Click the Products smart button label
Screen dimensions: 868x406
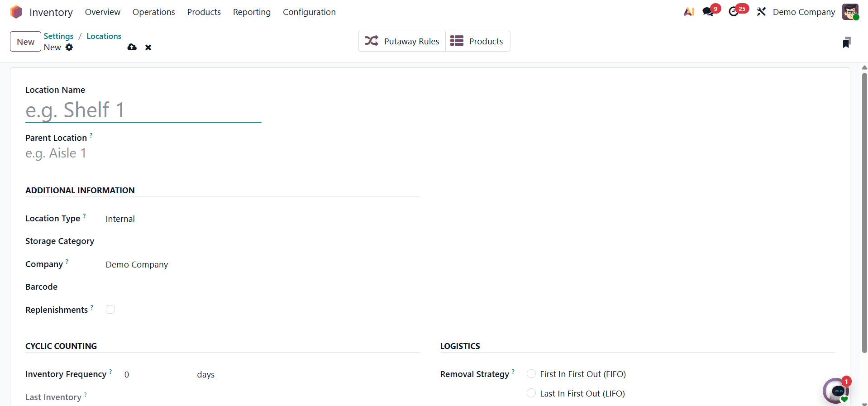click(x=486, y=41)
